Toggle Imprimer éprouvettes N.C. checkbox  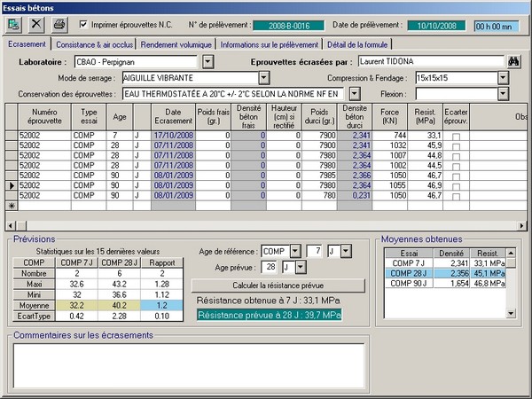click(84, 24)
